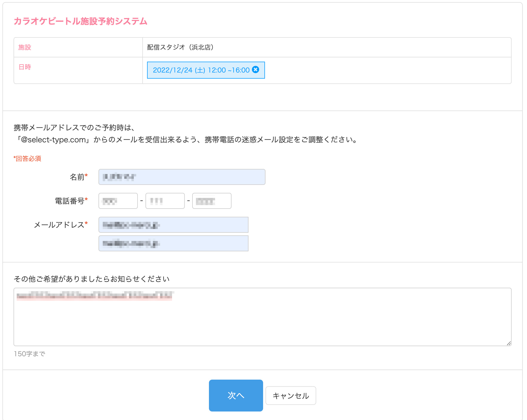Image resolution: width=527 pixels, height=420 pixels.
Task: Click the その他ご希望がありましたらお知らせください heading
Action: point(92,279)
